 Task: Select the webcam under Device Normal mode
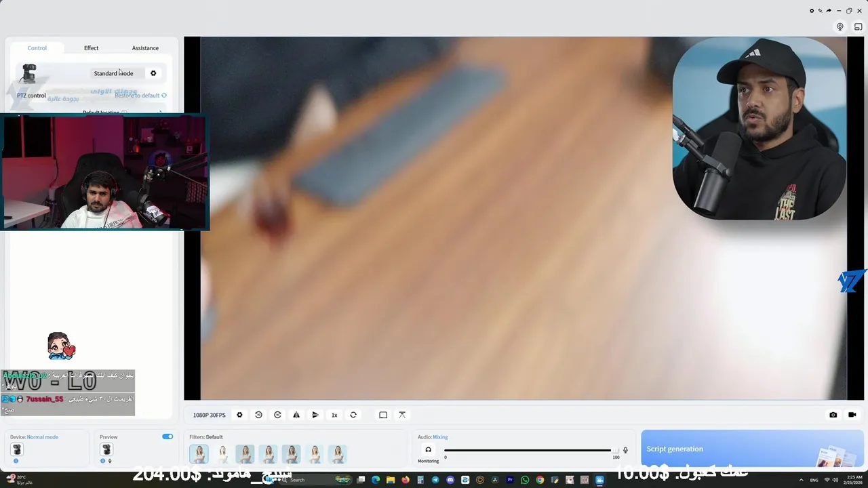(17, 449)
